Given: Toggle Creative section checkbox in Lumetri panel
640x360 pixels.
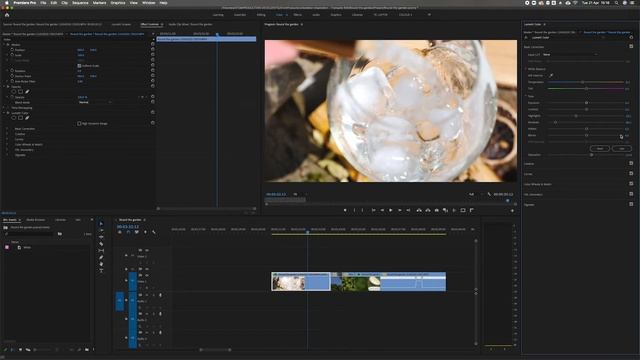Looking at the screenshot, I should pyautogui.click(x=631, y=163).
